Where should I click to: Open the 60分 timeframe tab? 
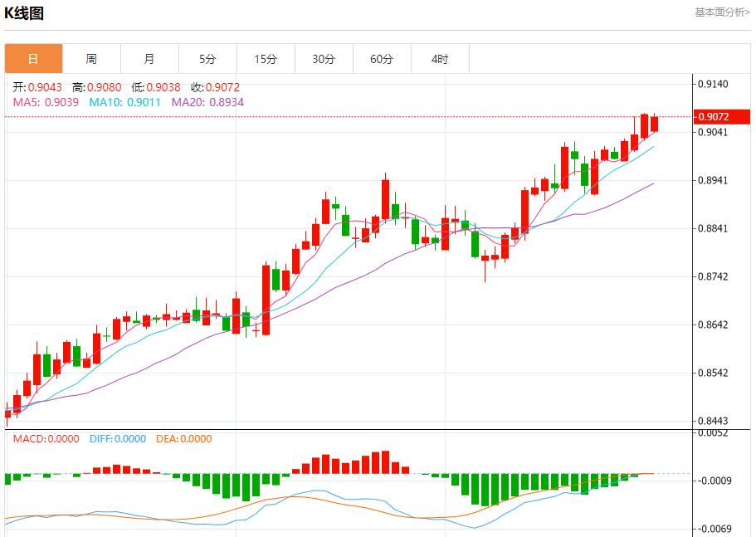click(382, 59)
